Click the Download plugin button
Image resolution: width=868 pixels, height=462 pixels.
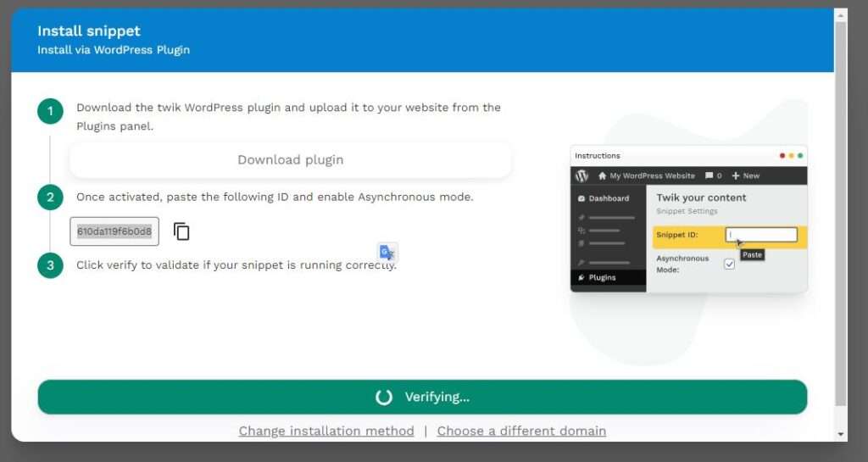291,160
